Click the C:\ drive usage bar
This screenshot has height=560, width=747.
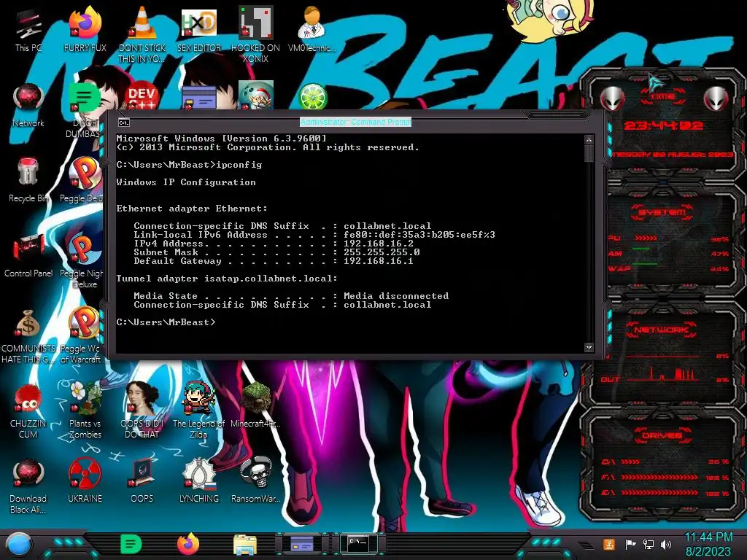(631, 462)
